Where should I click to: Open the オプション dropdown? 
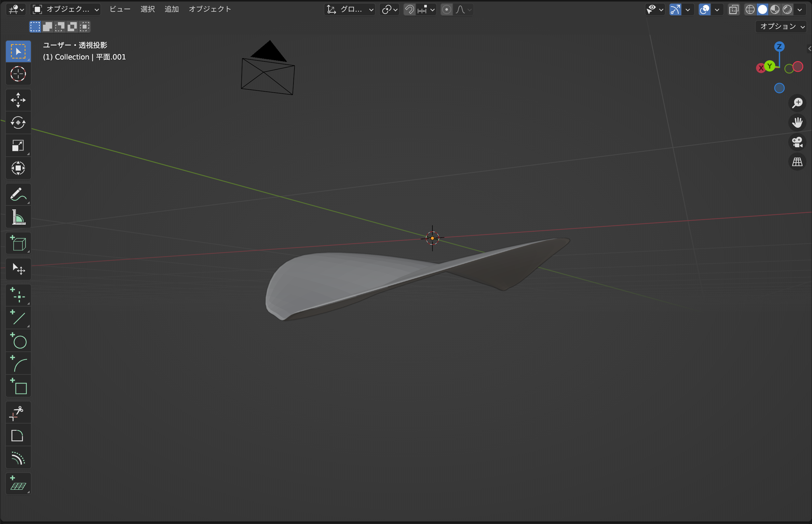tap(781, 27)
